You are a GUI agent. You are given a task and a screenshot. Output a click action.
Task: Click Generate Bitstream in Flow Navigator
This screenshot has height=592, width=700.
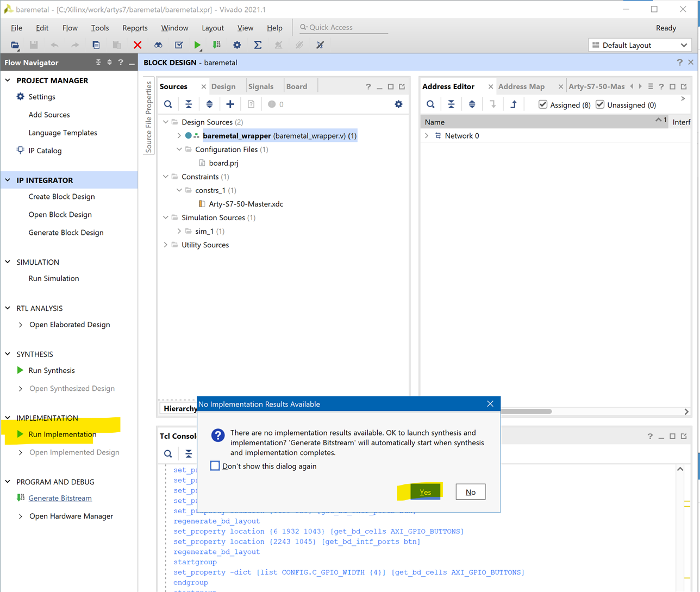point(60,498)
